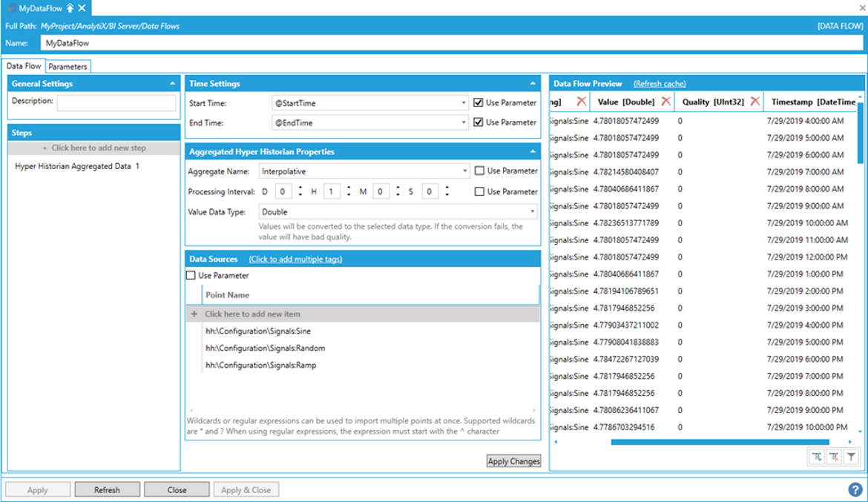Click the pop-out arrow on MyDataFlow tab
Viewport: 868px width, 502px height.
(70, 8)
